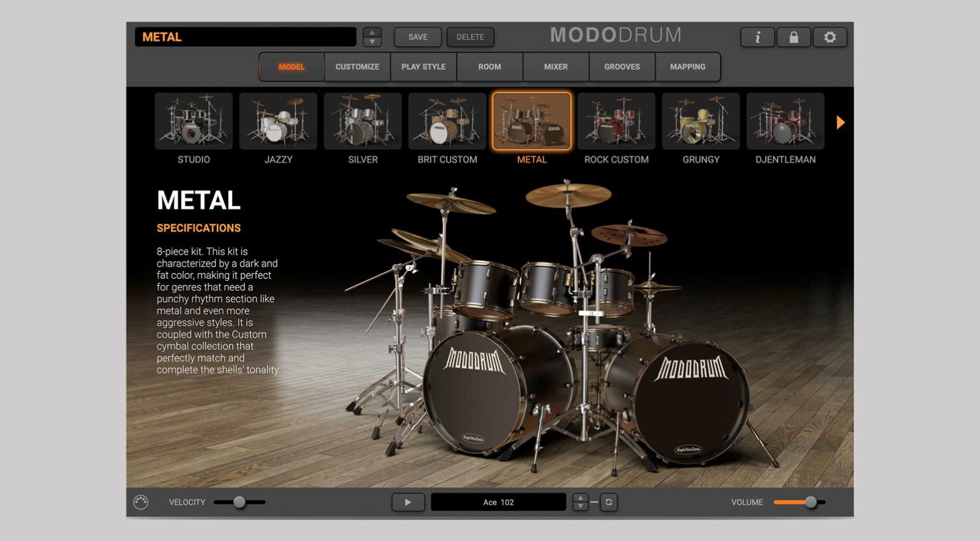Open the MIXER tab
Image resolution: width=980 pixels, height=541 pixels.
click(555, 66)
